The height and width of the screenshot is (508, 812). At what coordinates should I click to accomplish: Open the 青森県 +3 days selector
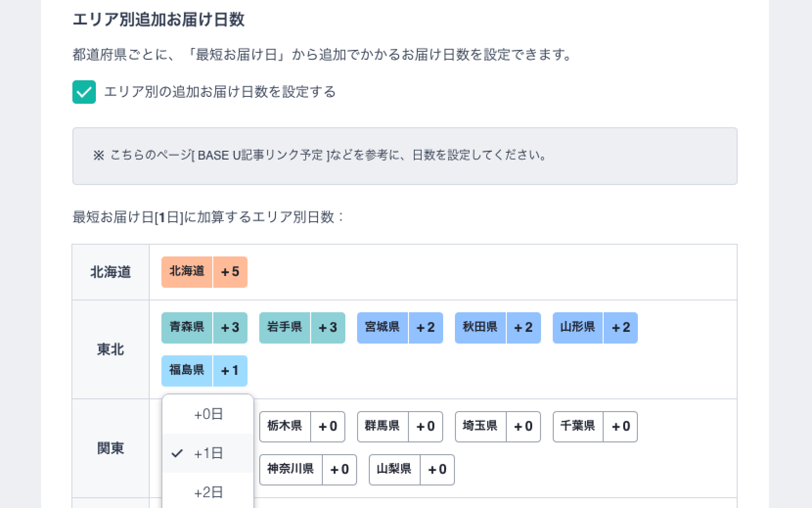(204, 328)
